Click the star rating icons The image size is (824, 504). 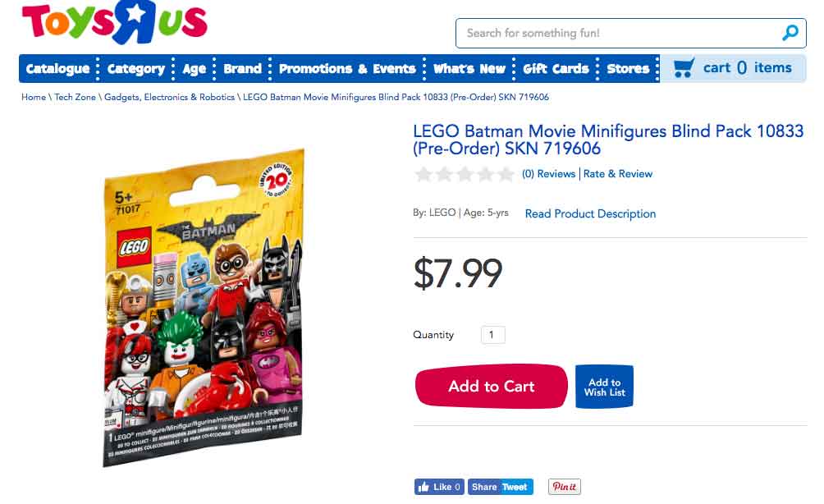pos(465,174)
